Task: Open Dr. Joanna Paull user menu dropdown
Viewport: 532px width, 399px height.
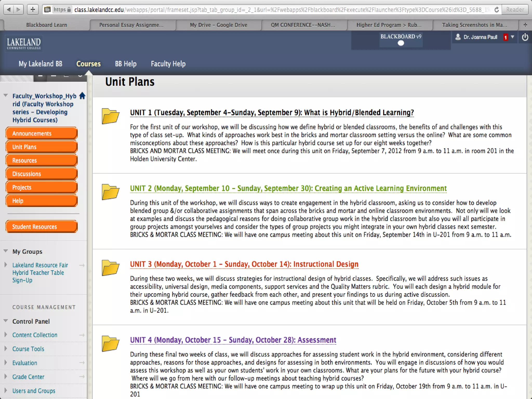Action: pos(513,37)
